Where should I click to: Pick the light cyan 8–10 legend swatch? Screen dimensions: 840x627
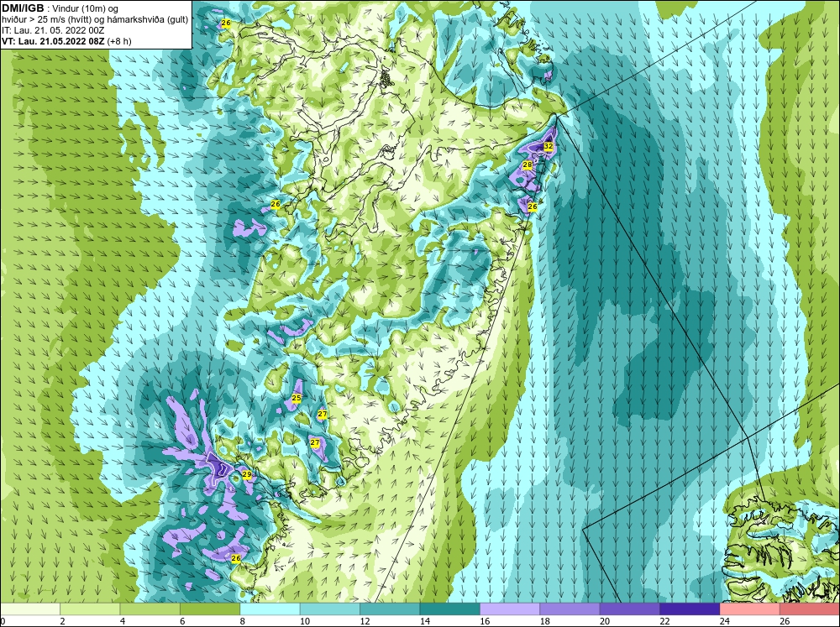tap(270, 609)
